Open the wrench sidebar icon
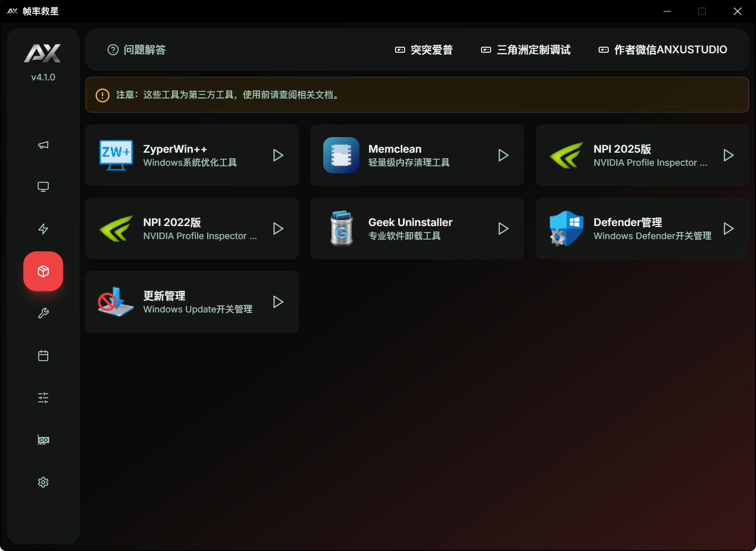Viewport: 756px width, 551px height. (x=43, y=313)
